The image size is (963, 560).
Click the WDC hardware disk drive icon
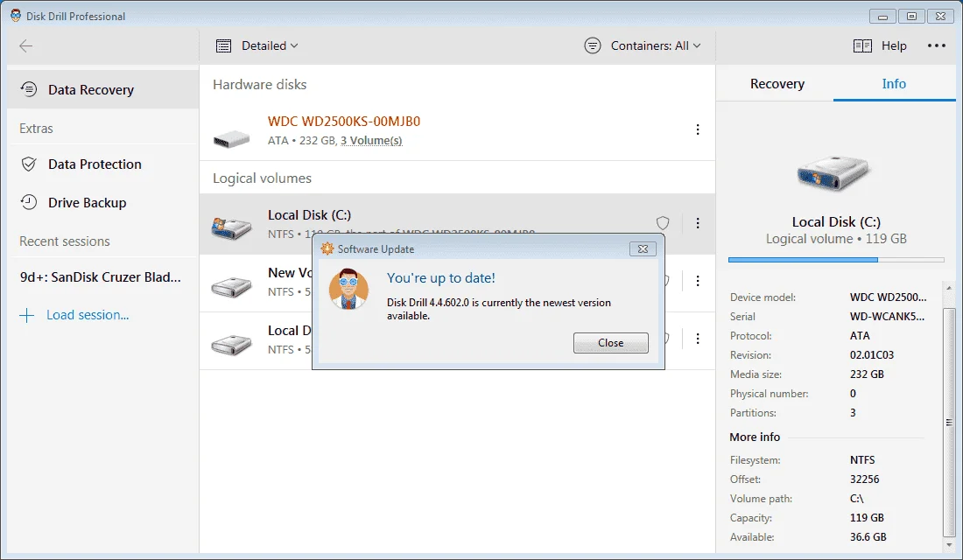[x=231, y=139]
